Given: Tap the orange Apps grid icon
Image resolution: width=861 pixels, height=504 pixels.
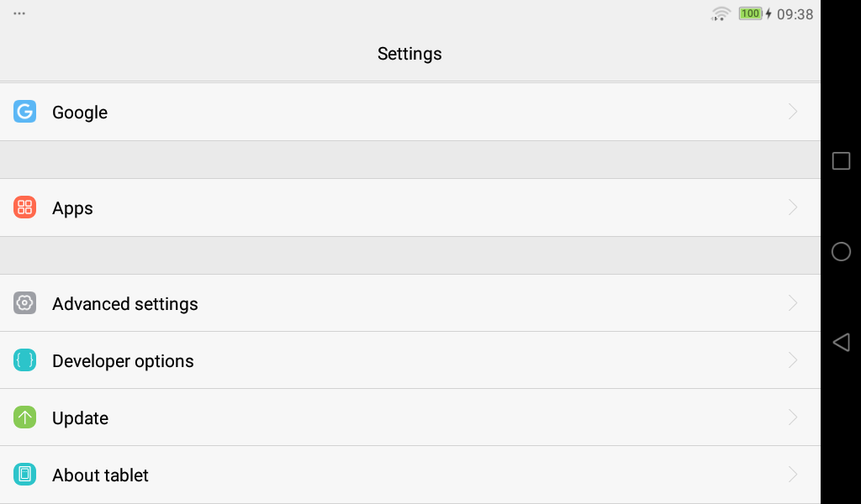Looking at the screenshot, I should coord(24,207).
